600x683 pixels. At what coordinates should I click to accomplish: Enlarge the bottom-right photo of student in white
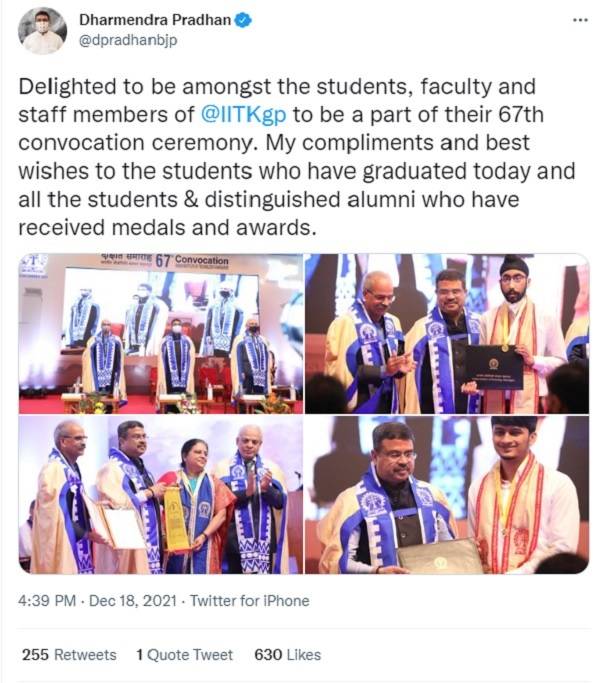[x=447, y=495]
